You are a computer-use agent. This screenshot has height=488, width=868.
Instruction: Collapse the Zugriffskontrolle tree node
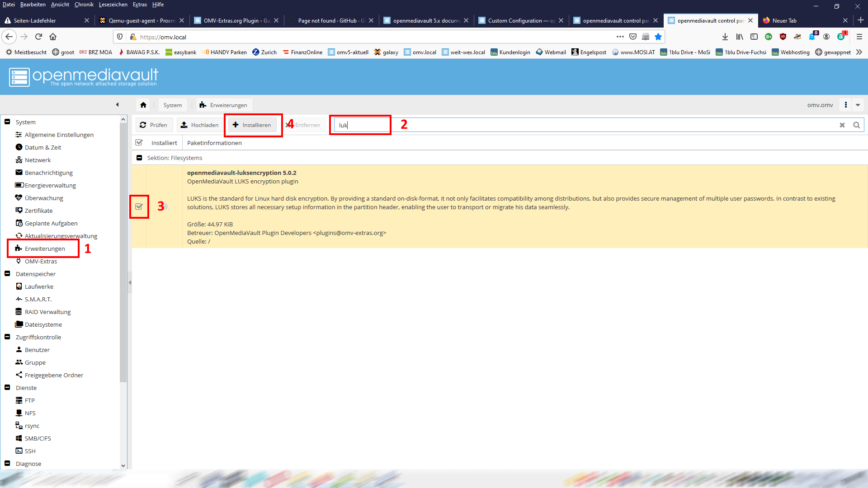(x=7, y=337)
